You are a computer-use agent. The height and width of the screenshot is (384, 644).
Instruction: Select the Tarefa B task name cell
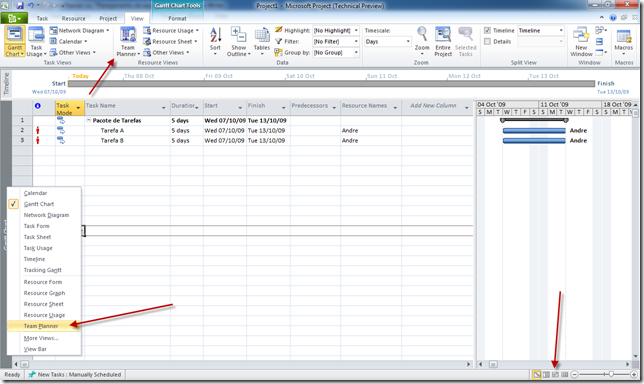pos(127,140)
